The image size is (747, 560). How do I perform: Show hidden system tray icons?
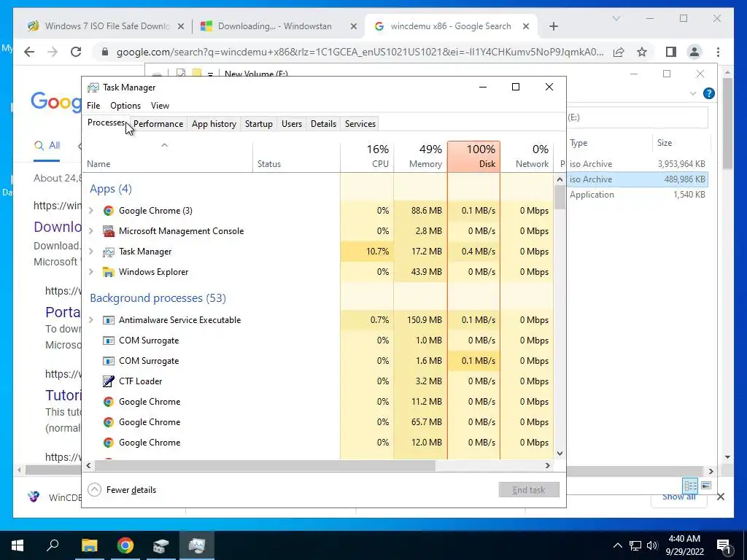617,545
